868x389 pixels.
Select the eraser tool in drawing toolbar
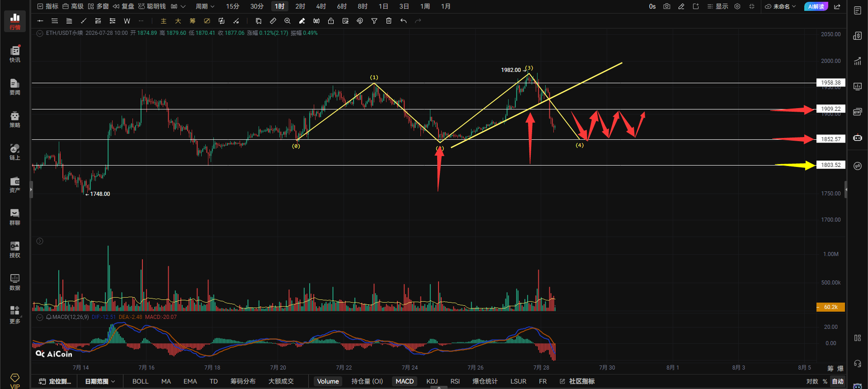coord(302,21)
